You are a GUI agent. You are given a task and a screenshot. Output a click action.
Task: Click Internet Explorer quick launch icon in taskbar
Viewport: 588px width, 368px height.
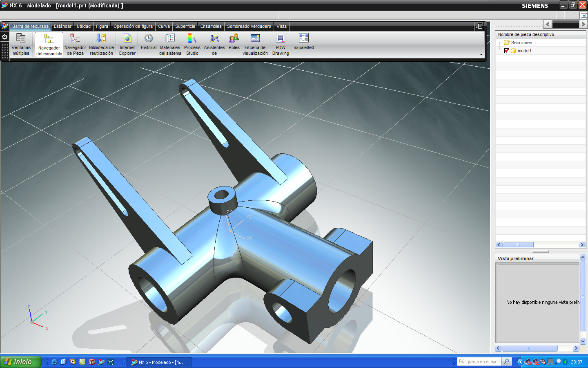pos(54,362)
